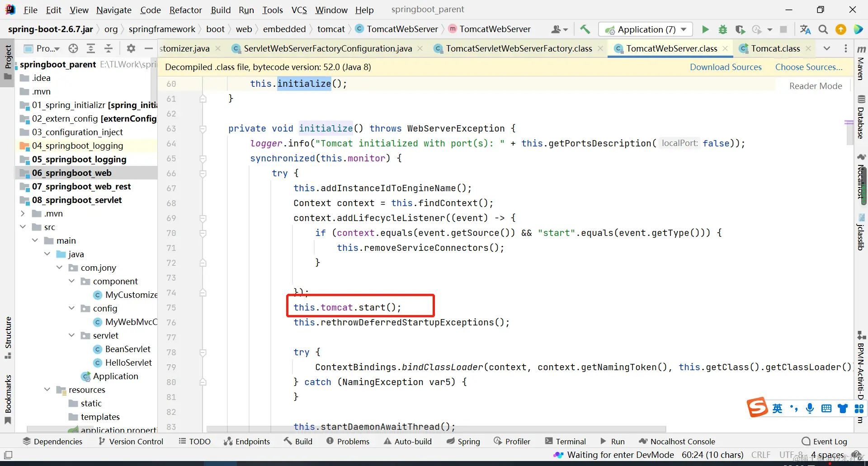Click the editor horizontal scrollbar

point(436,428)
